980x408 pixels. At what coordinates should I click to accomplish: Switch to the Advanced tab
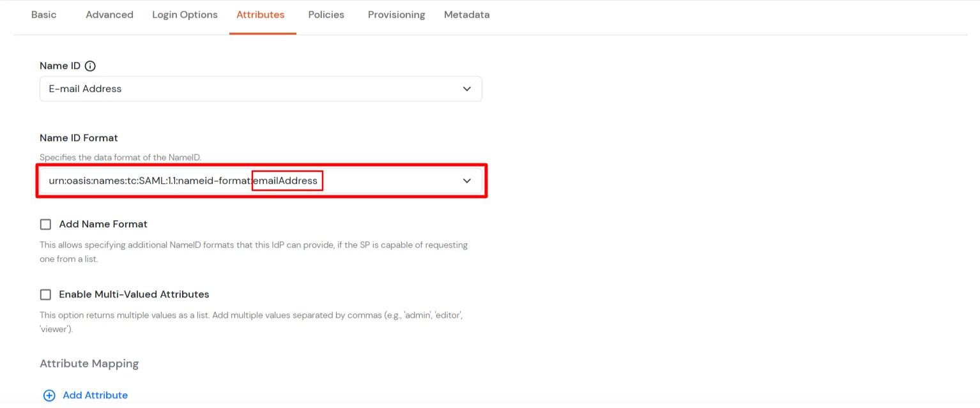(109, 14)
